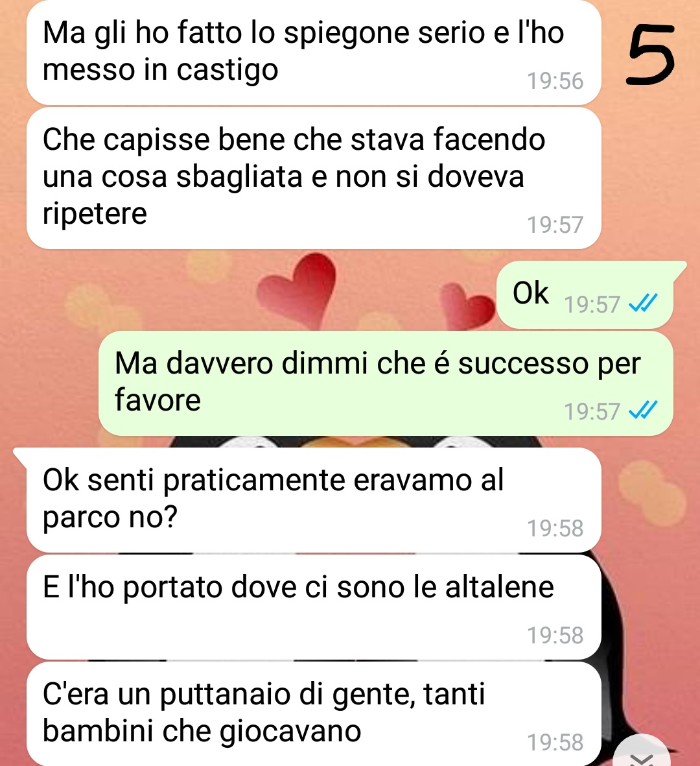Tap the 19:58 timestamp on bambini message
The image size is (700, 766).
pyautogui.click(x=555, y=743)
